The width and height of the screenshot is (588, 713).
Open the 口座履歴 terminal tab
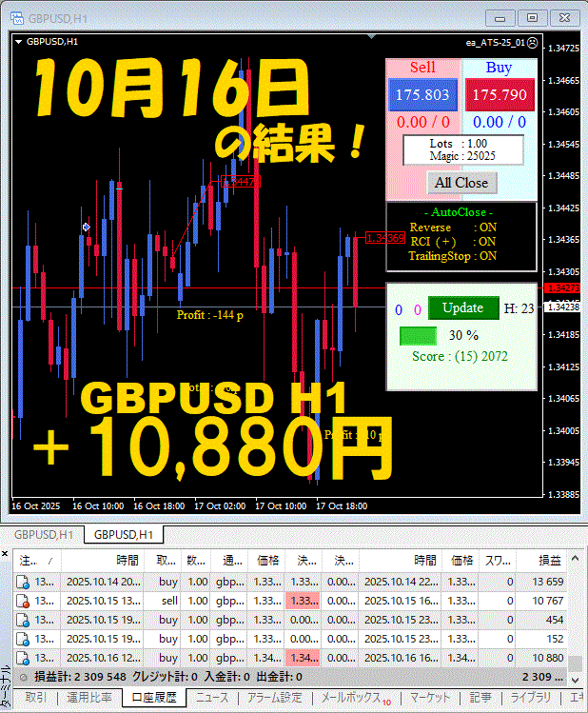pyautogui.click(x=154, y=698)
